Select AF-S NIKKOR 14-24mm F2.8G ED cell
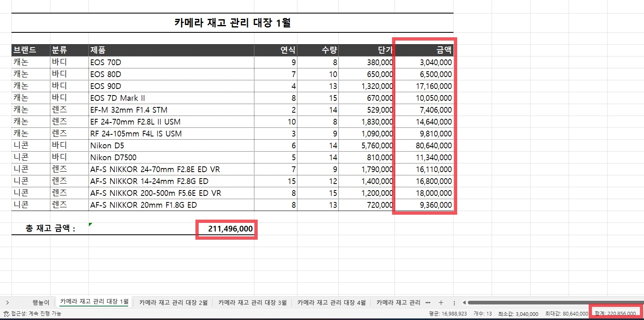The height and width of the screenshot is (320, 644). point(171,181)
